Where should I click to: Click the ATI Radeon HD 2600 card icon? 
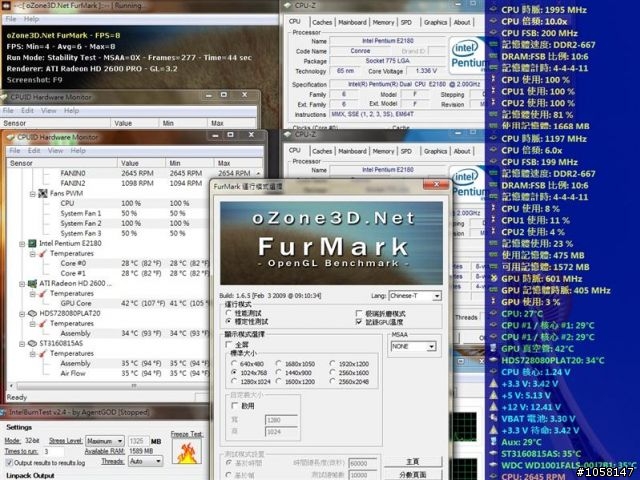(32, 283)
